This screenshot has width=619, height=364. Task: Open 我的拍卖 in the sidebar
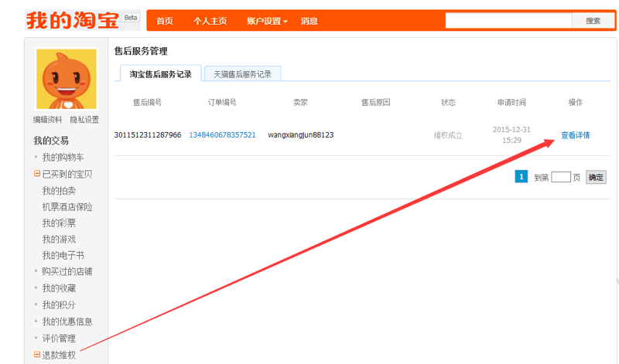(59, 191)
